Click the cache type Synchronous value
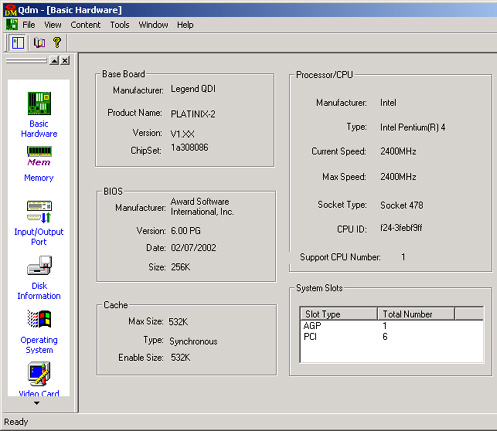Image resolution: width=497 pixels, height=431 pixels. 193,341
